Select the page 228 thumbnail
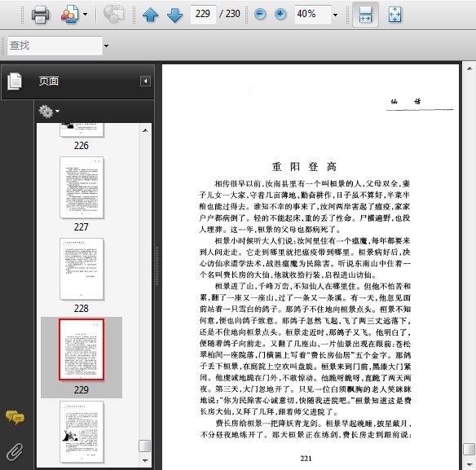 coord(82,269)
